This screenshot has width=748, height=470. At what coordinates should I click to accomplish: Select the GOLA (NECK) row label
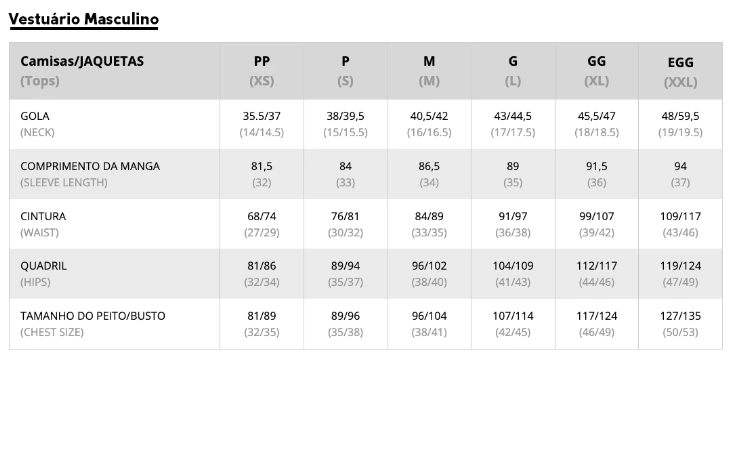114,124
